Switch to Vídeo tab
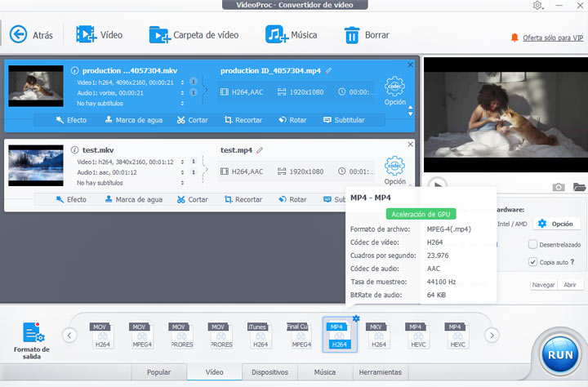 [214, 372]
